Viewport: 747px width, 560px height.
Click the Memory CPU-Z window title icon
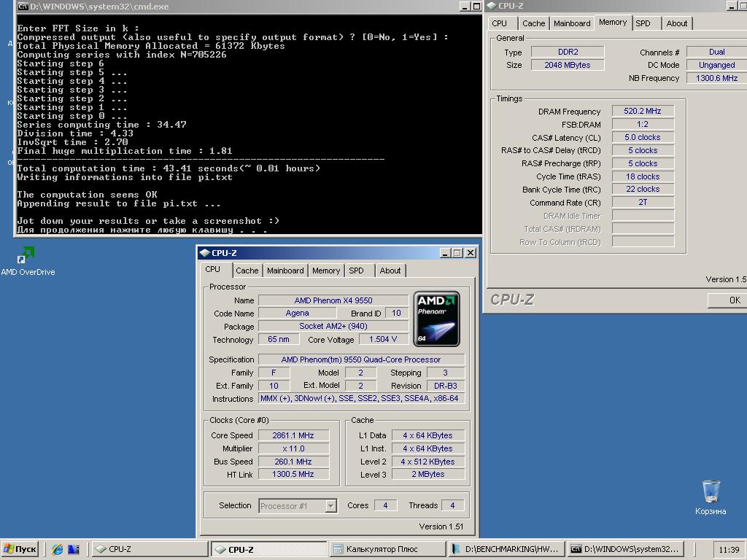pos(492,6)
